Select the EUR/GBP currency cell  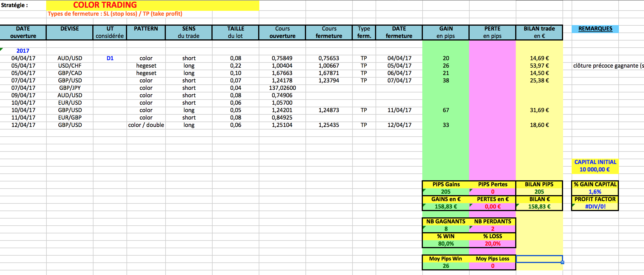point(70,118)
